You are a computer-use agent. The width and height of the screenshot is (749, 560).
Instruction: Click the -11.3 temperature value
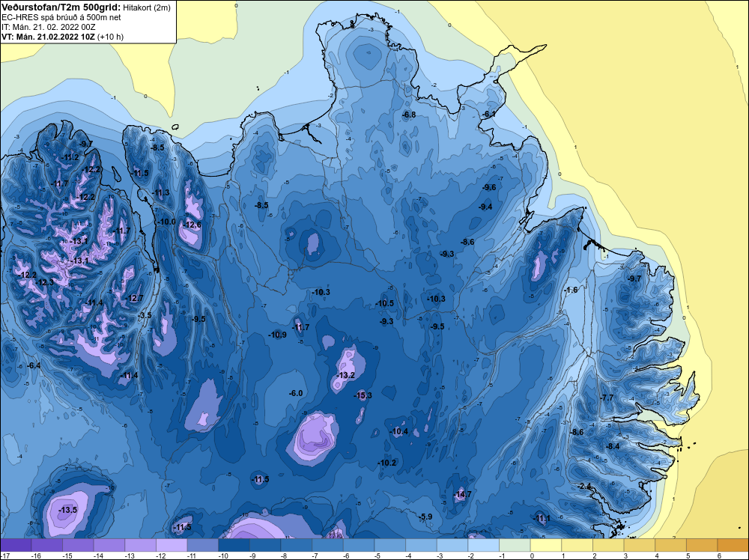tap(160, 193)
